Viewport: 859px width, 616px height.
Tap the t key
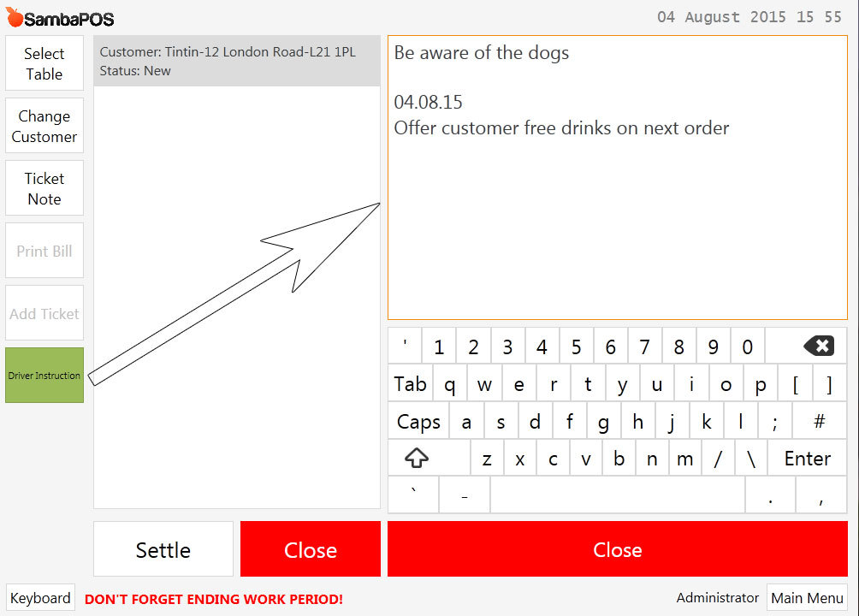(588, 384)
